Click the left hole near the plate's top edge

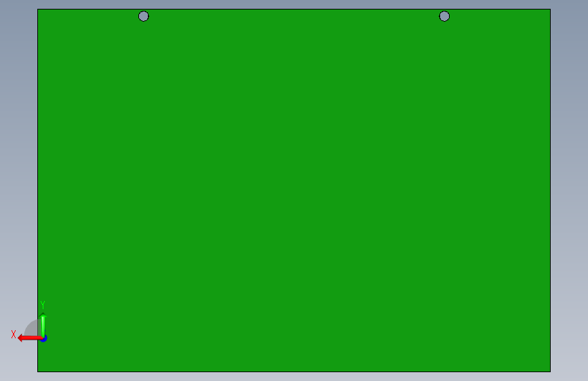click(144, 16)
